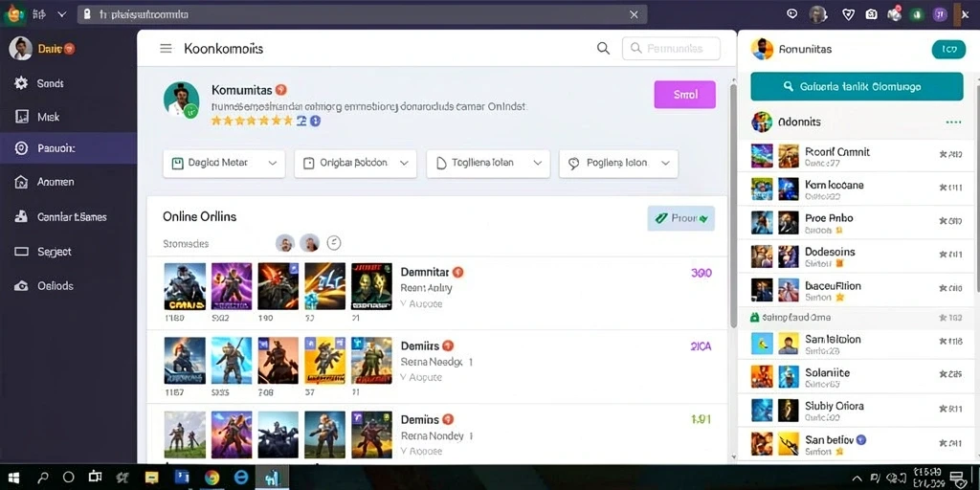The height and width of the screenshot is (490, 980).
Task: Open Sonds gear icon in sidebar
Action: (21, 83)
